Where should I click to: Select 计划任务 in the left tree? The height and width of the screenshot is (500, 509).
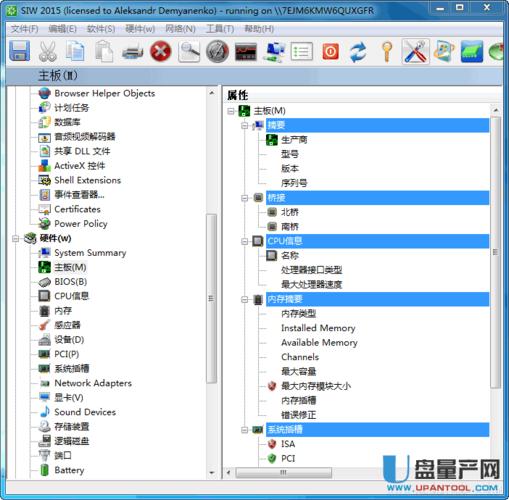point(72,108)
